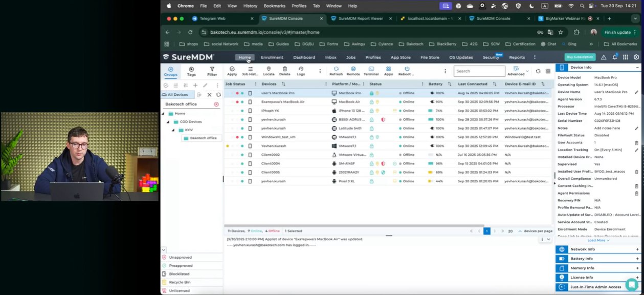Expand the Network Info section
Screen dimensions: 644x295
[637, 249]
